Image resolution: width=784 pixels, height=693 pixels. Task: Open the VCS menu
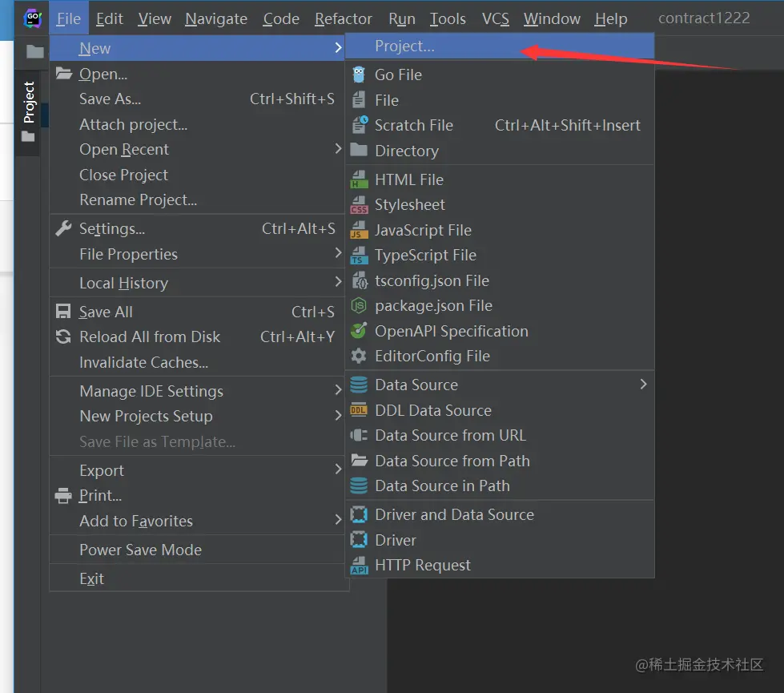pyautogui.click(x=496, y=18)
